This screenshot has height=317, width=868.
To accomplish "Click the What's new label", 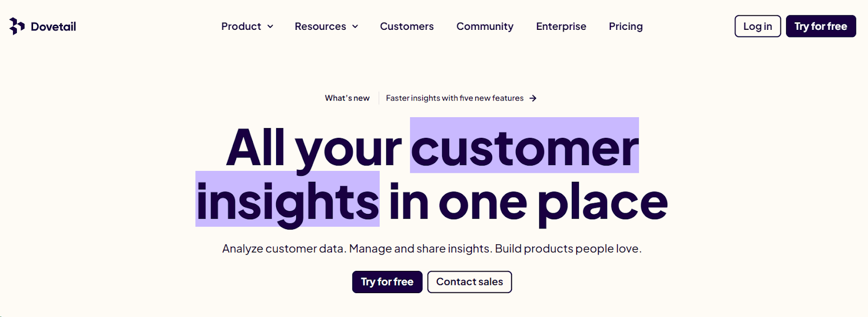I will (x=347, y=98).
